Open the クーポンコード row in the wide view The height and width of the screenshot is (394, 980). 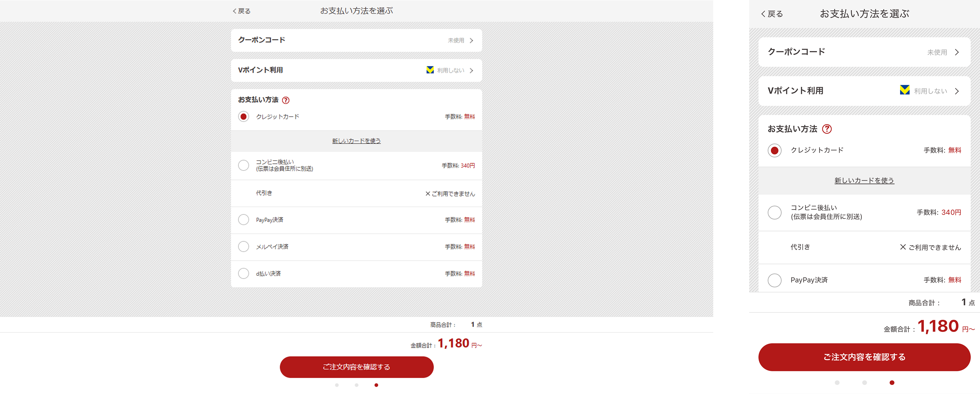(x=356, y=40)
